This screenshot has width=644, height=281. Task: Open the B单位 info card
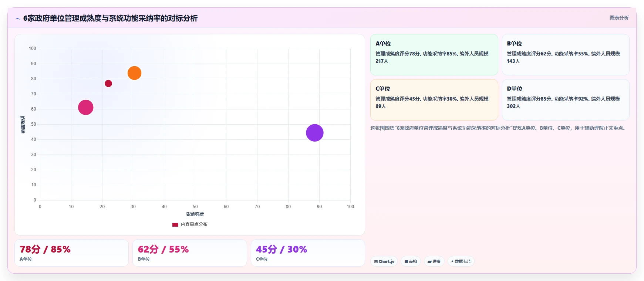[x=565, y=55]
